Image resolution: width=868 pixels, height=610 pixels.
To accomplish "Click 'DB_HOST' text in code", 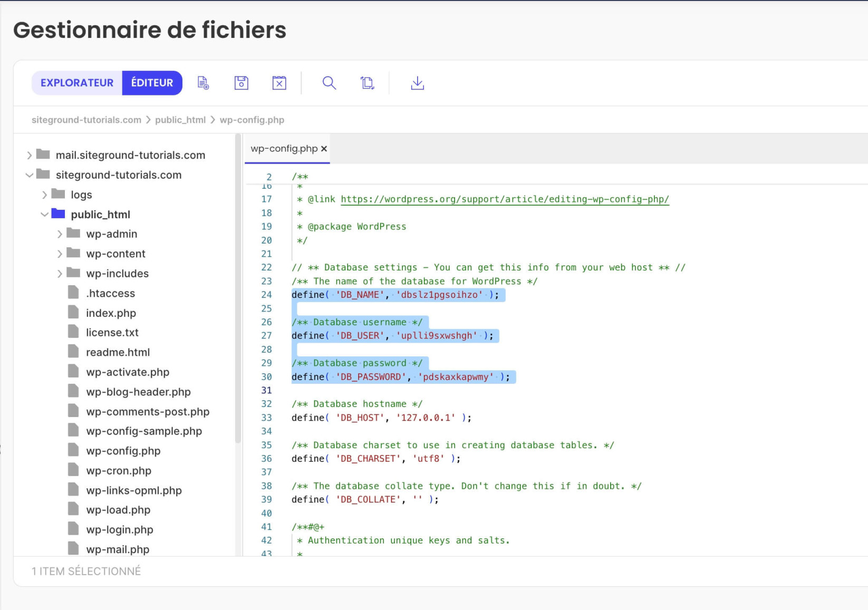I will [360, 418].
